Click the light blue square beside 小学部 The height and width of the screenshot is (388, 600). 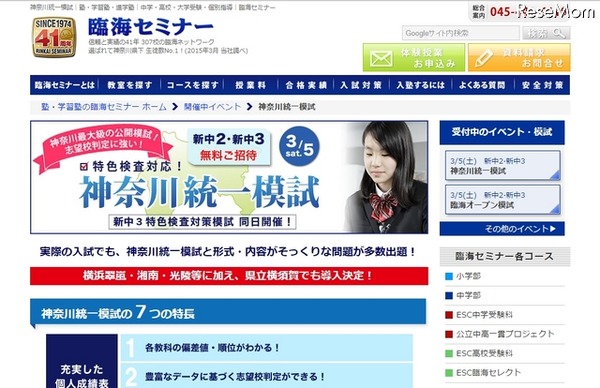[x=449, y=276]
